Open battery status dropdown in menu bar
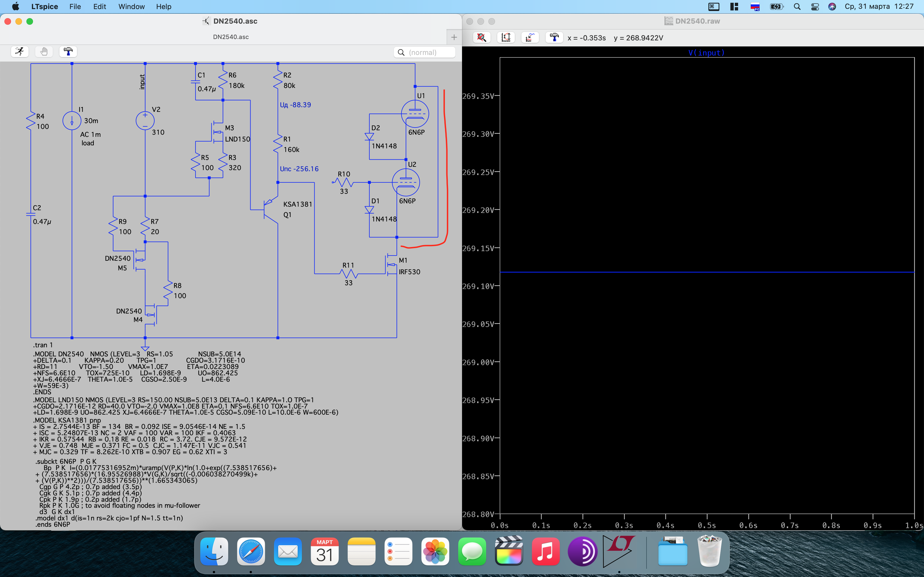 coord(776,7)
